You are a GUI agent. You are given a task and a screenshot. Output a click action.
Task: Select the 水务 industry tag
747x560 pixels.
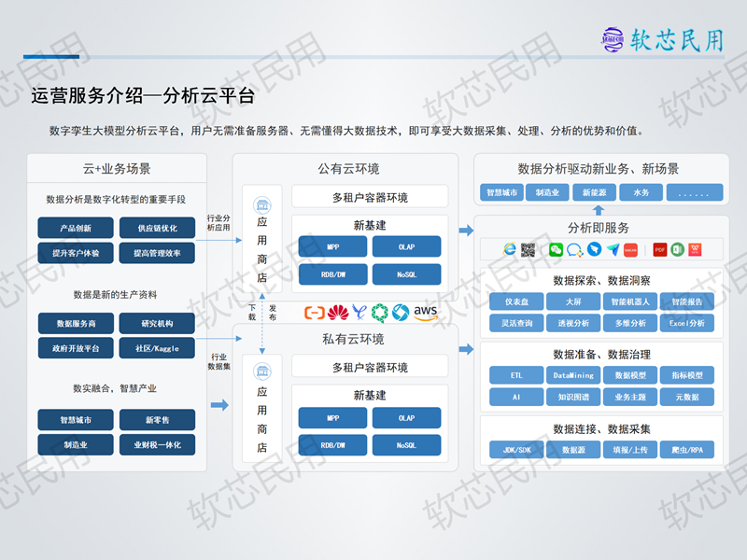click(x=641, y=192)
